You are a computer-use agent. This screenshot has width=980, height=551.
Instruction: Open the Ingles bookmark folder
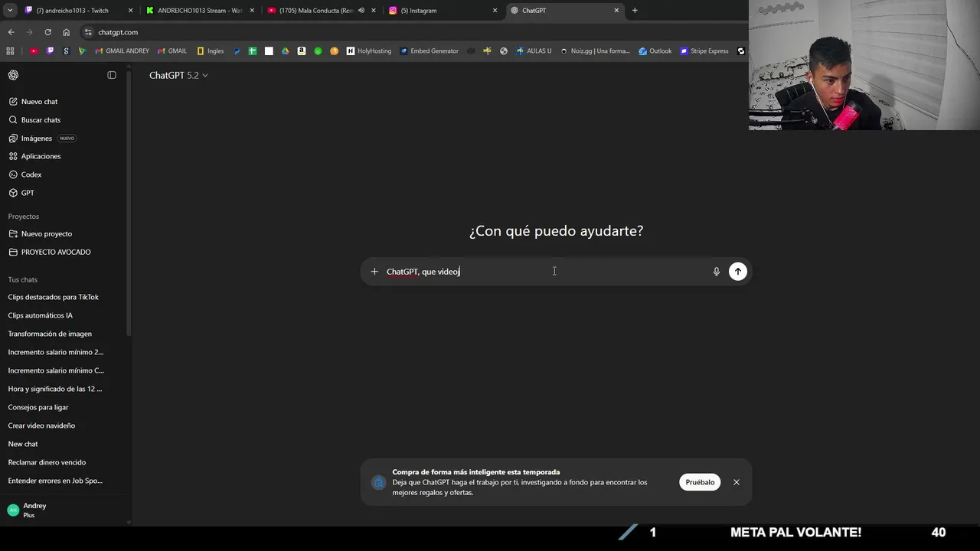[211, 51]
